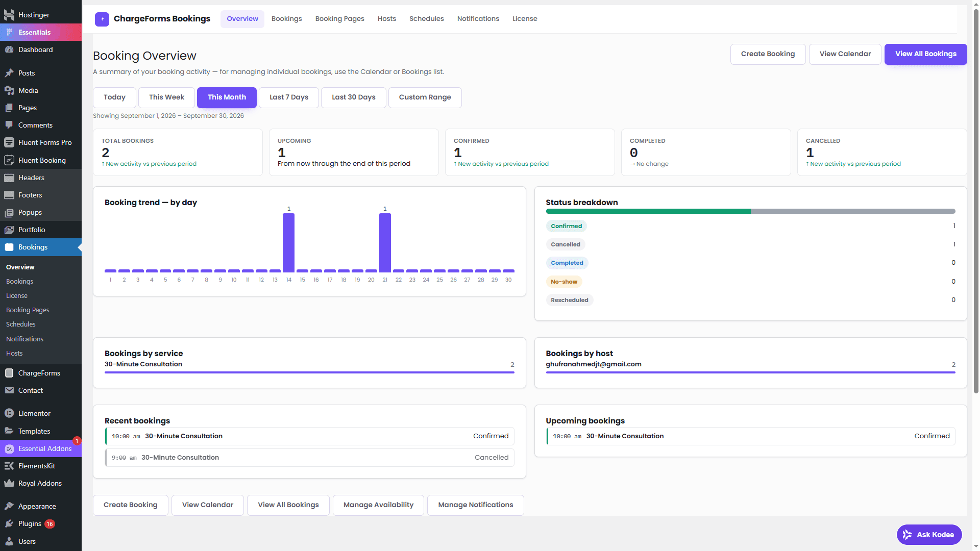This screenshot has width=980, height=551.
Task: Click the Essential Addons icon
Action: 9,448
